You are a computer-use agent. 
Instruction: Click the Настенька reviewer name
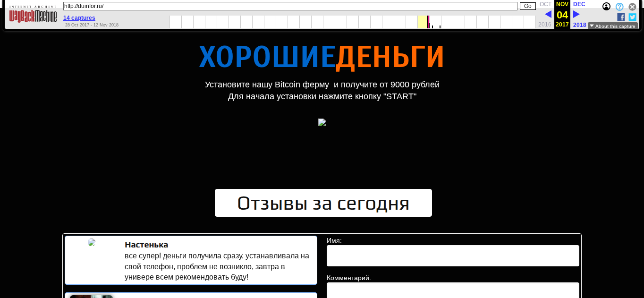pyautogui.click(x=146, y=245)
